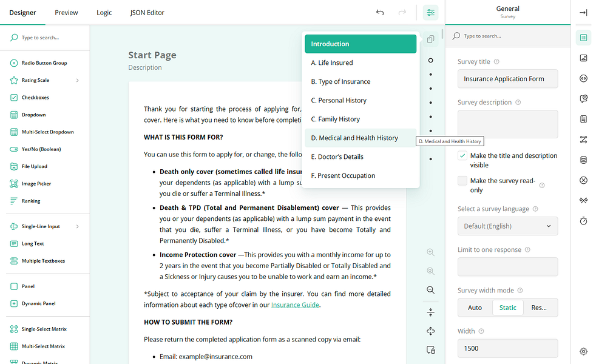Open Question settings icon in right strip
The width and height of the screenshot is (596, 364).
click(x=583, y=99)
